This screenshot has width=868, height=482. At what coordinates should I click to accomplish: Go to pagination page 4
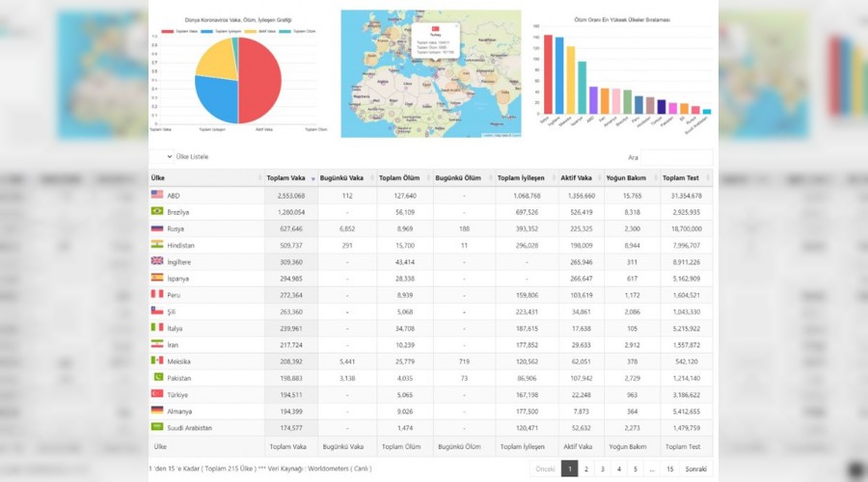(x=619, y=469)
